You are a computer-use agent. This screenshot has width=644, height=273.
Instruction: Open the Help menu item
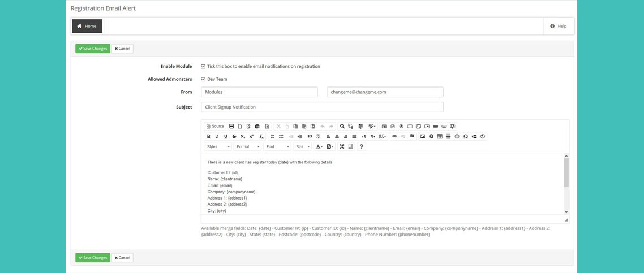(558, 26)
